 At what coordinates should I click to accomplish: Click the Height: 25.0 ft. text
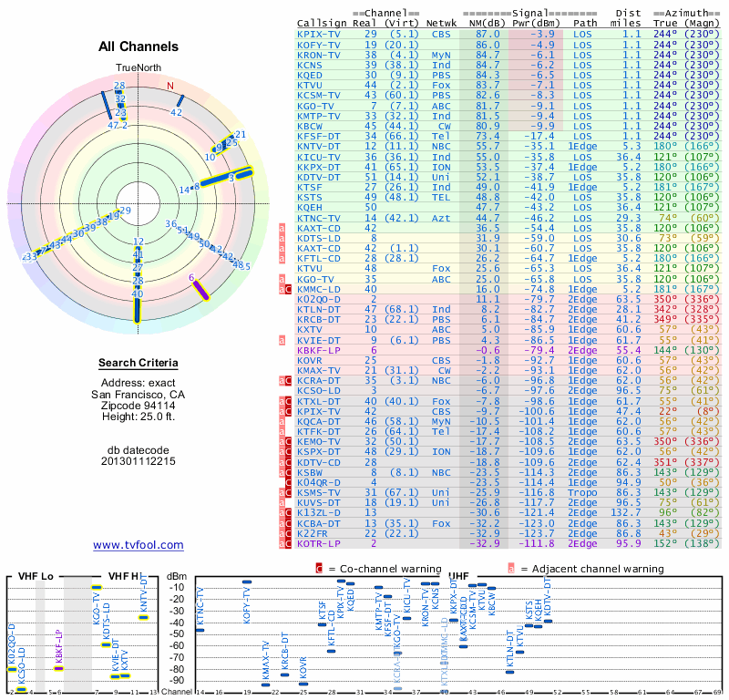139,417
